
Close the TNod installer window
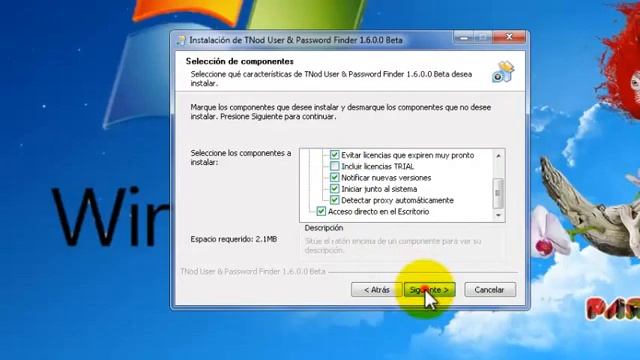(509, 37)
